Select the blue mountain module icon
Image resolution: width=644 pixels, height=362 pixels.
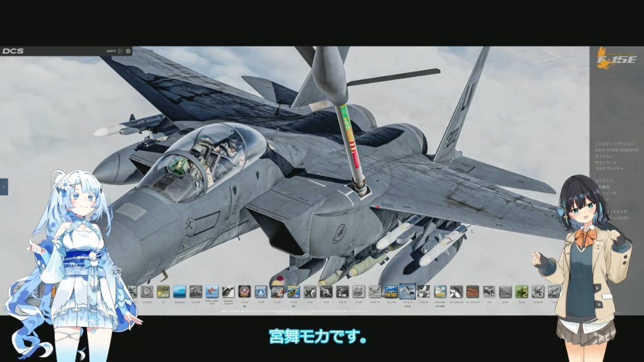coord(179,292)
